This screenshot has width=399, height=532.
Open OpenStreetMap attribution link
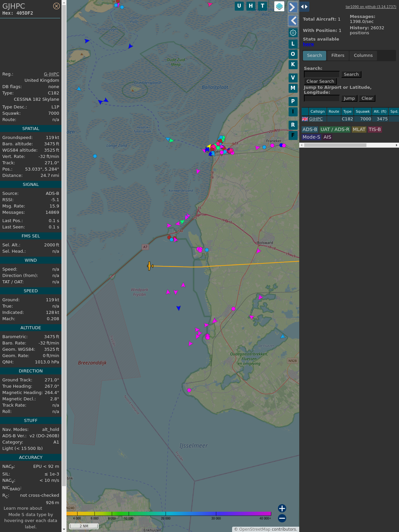pos(255,529)
